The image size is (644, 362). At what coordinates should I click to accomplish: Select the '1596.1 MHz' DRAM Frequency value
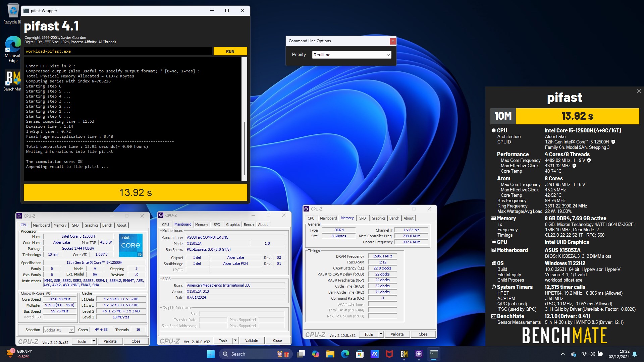[382, 256]
